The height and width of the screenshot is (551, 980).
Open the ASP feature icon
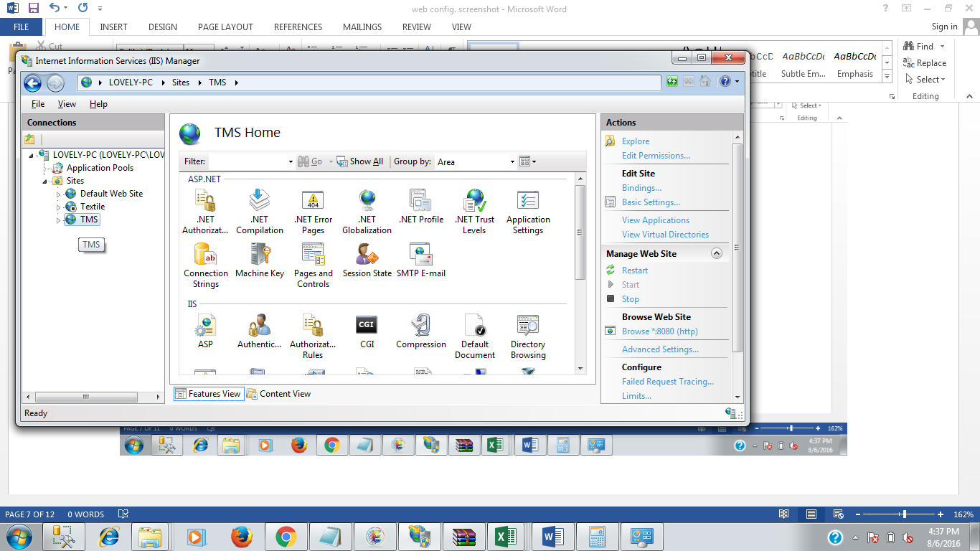pyautogui.click(x=205, y=331)
